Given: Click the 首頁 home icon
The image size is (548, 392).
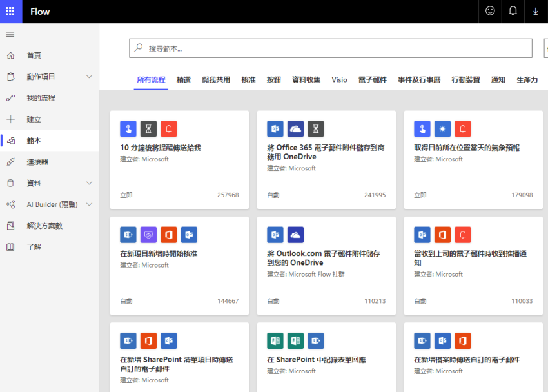Looking at the screenshot, I should point(11,55).
